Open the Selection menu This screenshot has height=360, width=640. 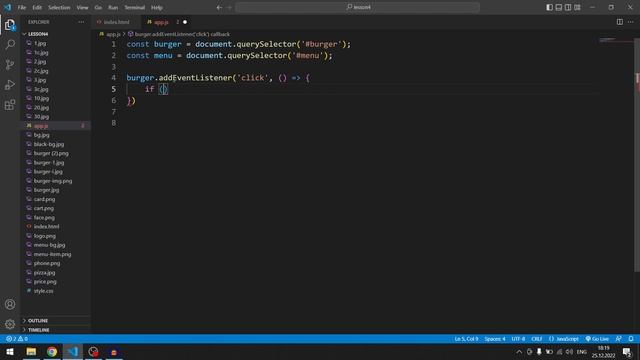point(59,7)
